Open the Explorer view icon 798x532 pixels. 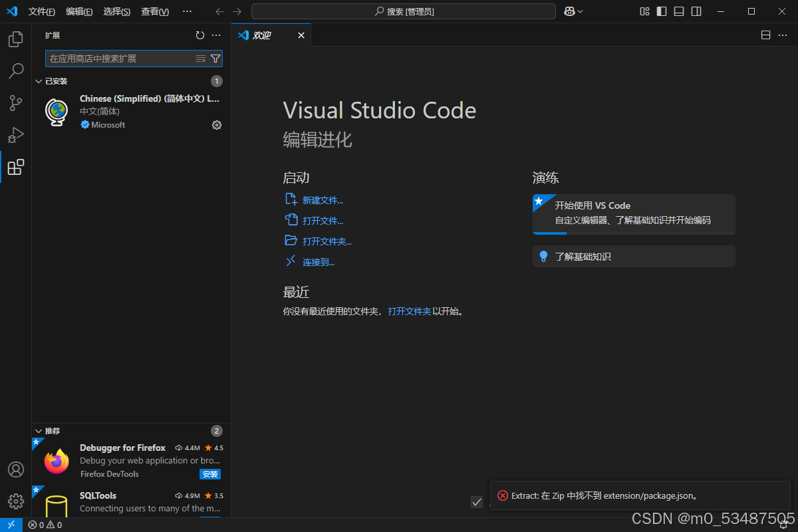tap(15, 39)
